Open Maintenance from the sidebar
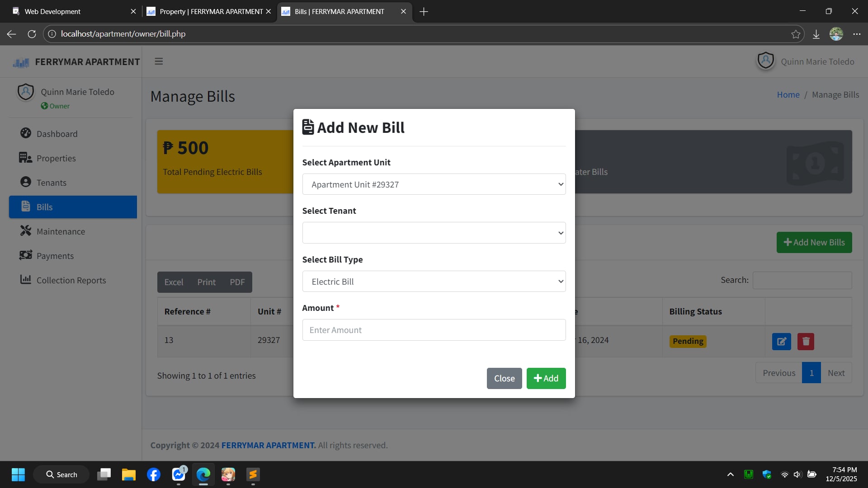Viewport: 868px width, 488px height. pos(61,231)
